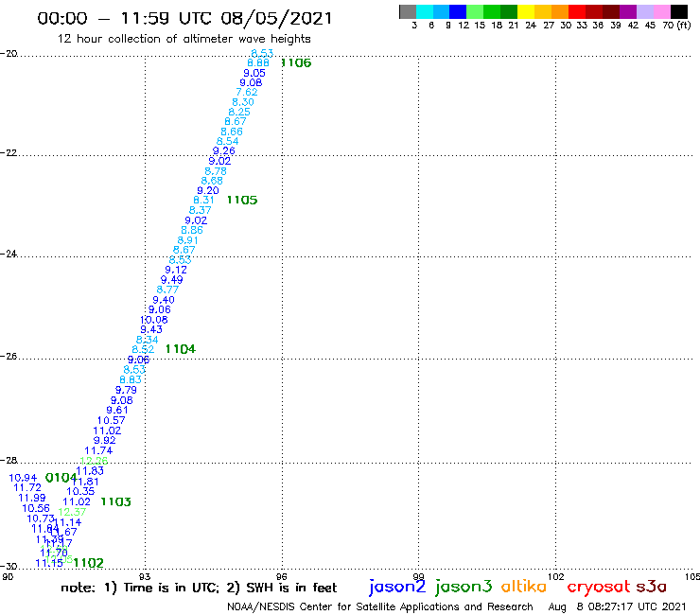Select the time label '1106'

[x=296, y=63]
